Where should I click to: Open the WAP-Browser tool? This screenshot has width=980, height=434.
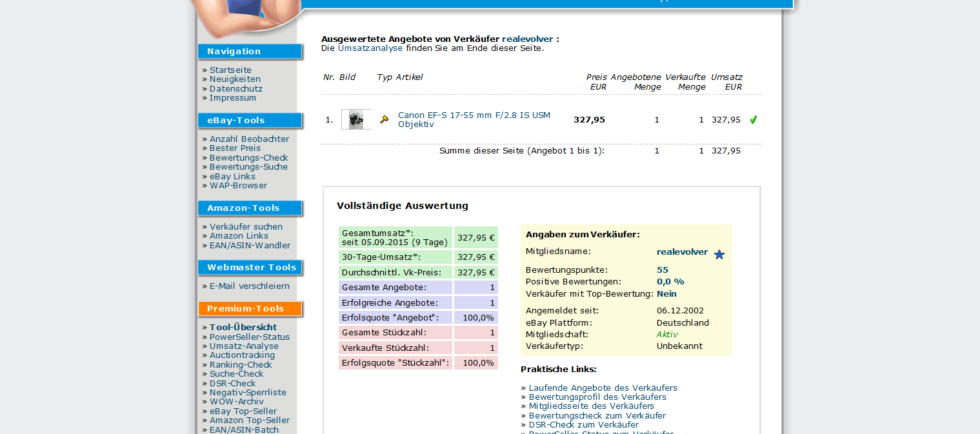pos(238,186)
